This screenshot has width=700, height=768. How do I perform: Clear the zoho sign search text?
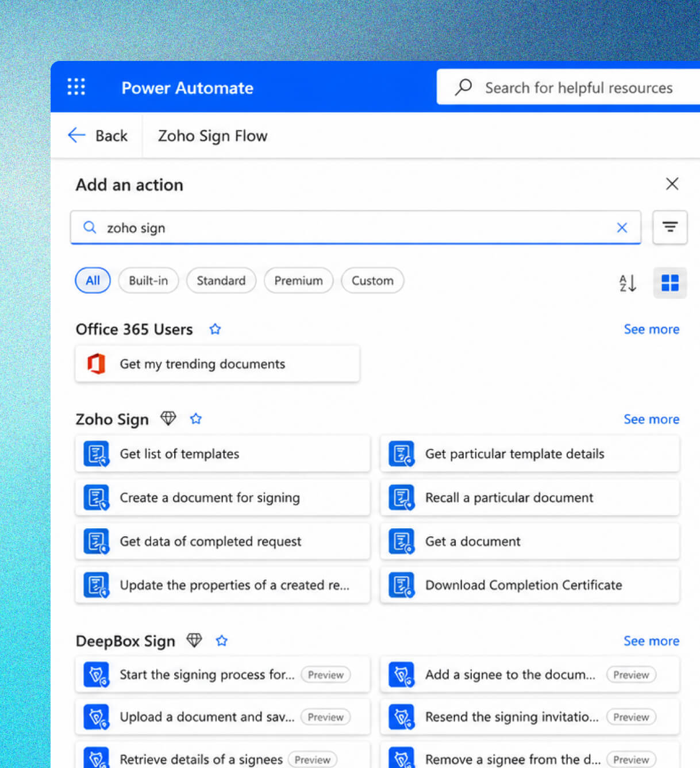(622, 228)
